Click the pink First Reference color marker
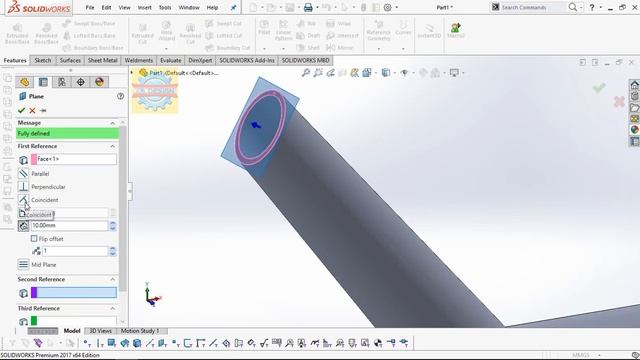The height and width of the screenshot is (360, 640). [x=34, y=159]
